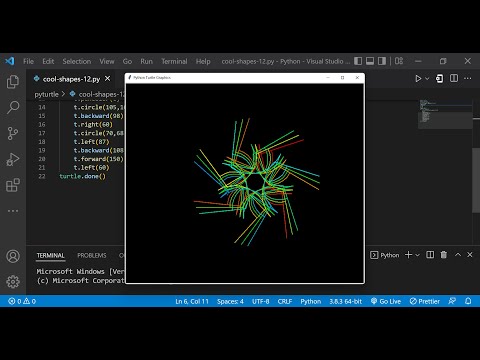This screenshot has height=360, width=480.
Task: Split the editor right
Action: pyautogui.click(x=454, y=78)
